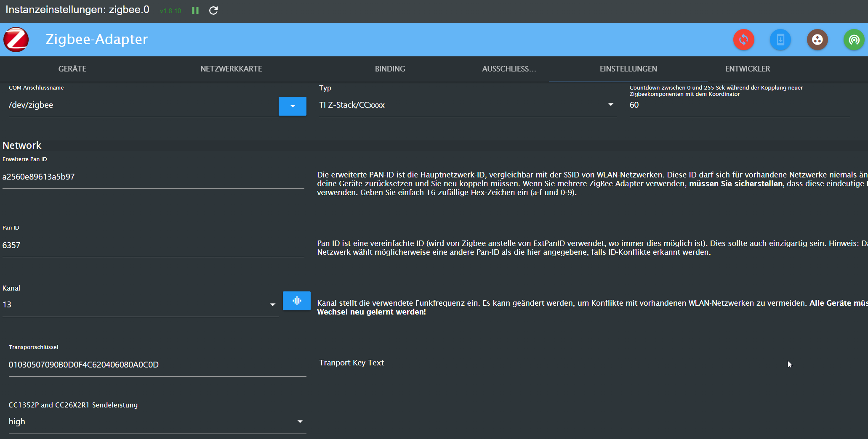Click the blue device download round button
The width and height of the screenshot is (868, 439).
coord(780,40)
